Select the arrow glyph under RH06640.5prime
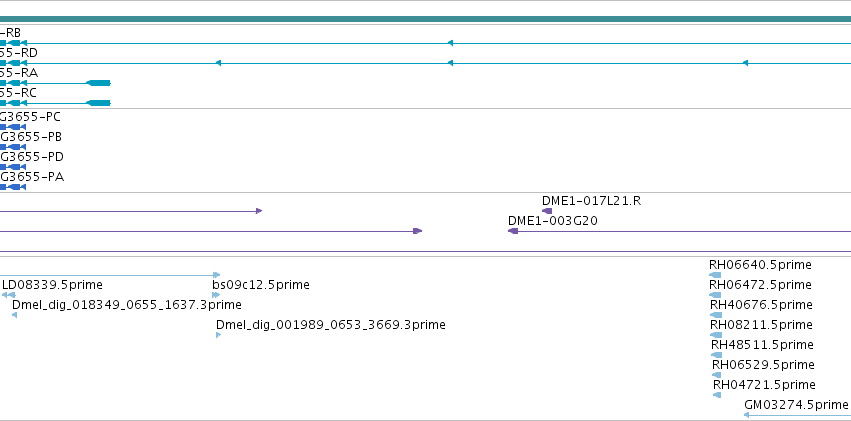This screenshot has height=421, width=851. (715, 275)
